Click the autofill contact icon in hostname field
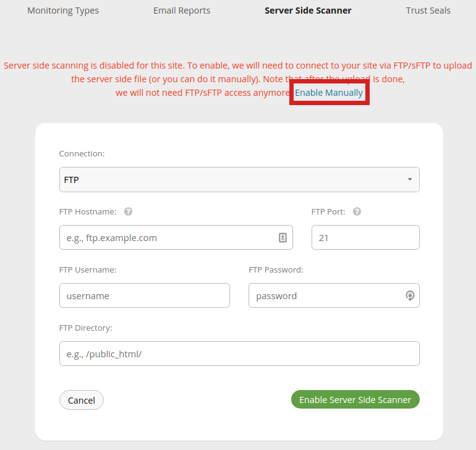 [283, 237]
